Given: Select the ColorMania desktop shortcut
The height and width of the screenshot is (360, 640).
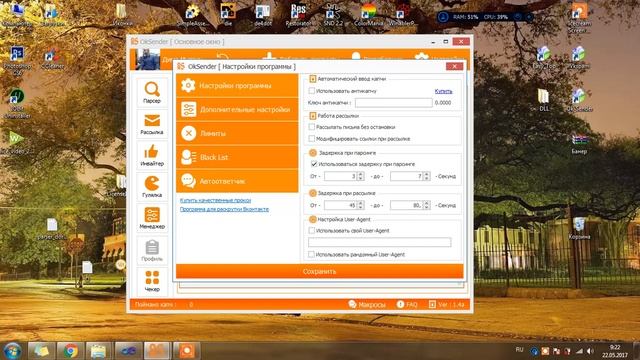Looking at the screenshot, I should (x=369, y=15).
